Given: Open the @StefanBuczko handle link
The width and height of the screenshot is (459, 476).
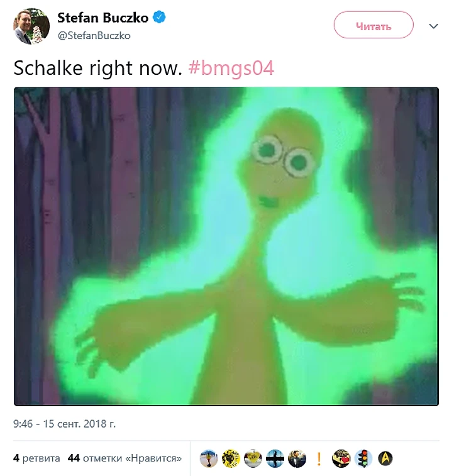Looking at the screenshot, I should pos(94,35).
